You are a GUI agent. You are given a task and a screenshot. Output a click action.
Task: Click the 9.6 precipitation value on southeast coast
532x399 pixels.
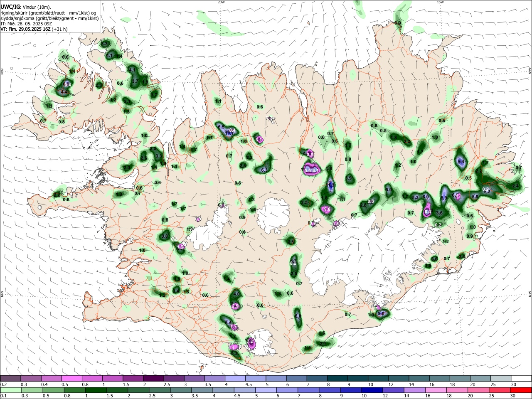click(x=381, y=313)
